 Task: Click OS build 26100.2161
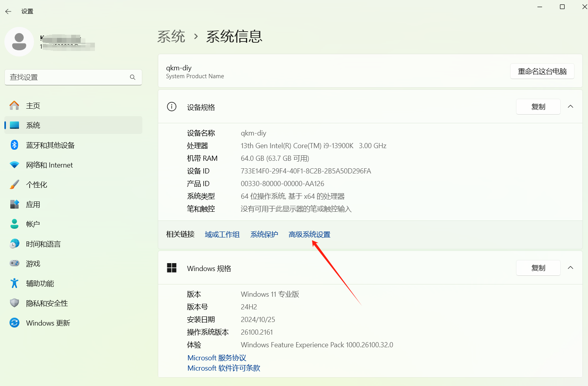click(x=257, y=332)
